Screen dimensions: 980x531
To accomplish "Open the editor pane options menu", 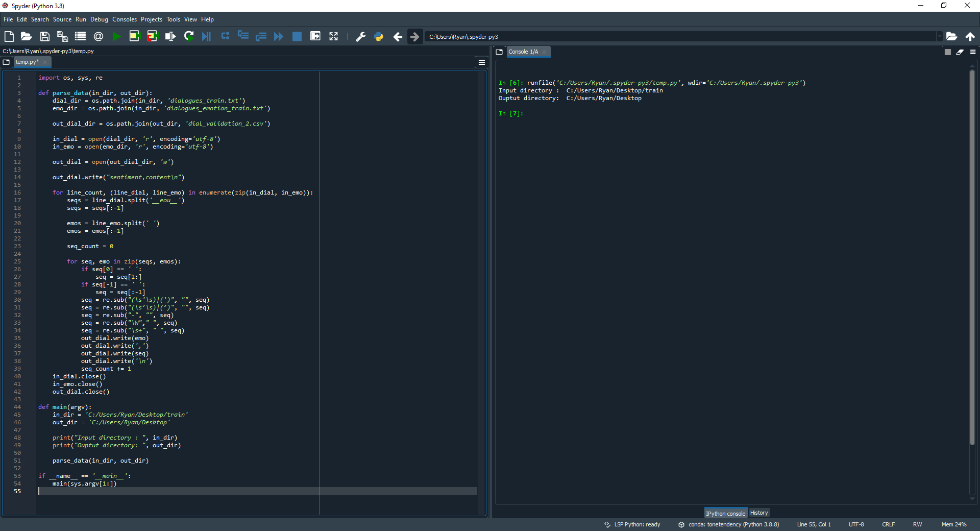I will coord(481,62).
